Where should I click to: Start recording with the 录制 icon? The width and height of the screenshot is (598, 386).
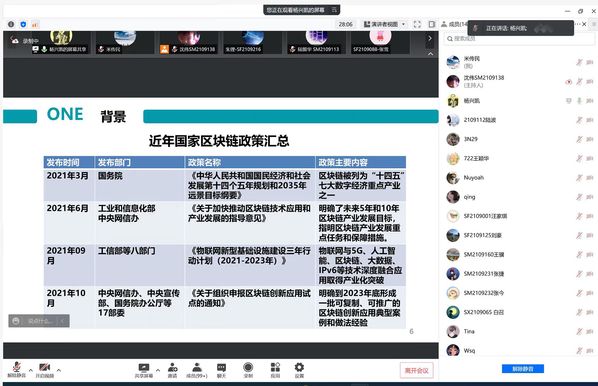tap(248, 370)
